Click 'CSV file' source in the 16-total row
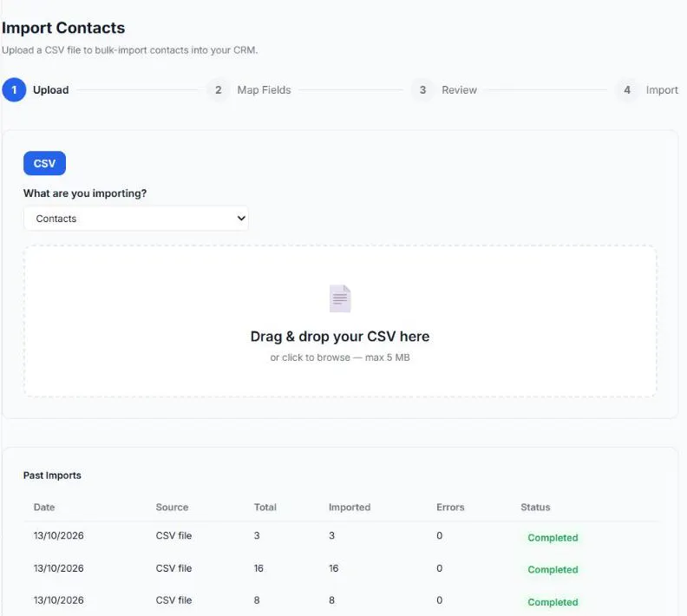Viewport: 687px width, 616px height. [174, 568]
